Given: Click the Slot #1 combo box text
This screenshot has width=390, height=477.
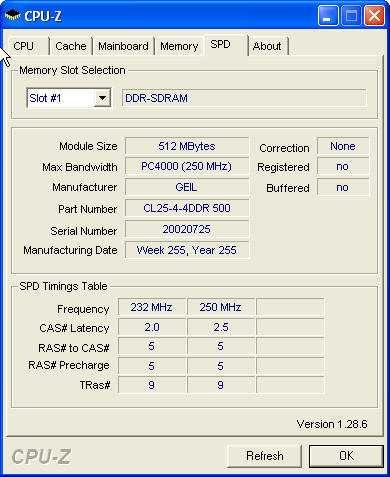Looking at the screenshot, I should (x=45, y=98).
